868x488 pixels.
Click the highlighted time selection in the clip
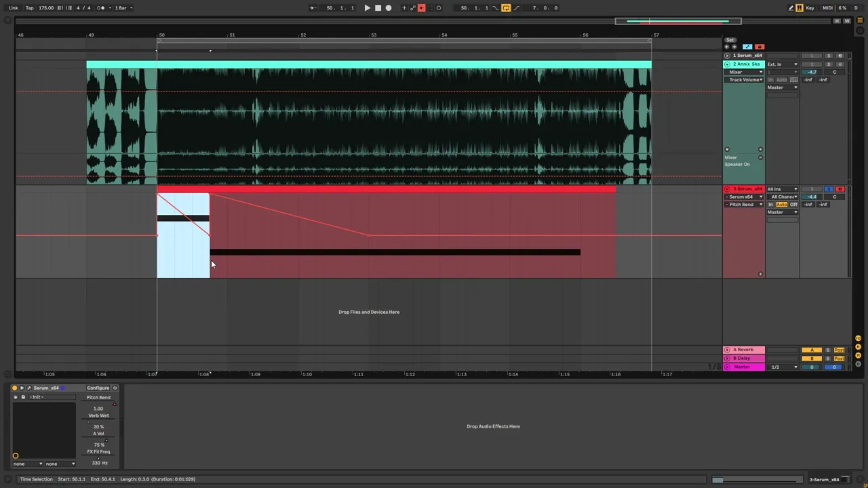(x=183, y=236)
